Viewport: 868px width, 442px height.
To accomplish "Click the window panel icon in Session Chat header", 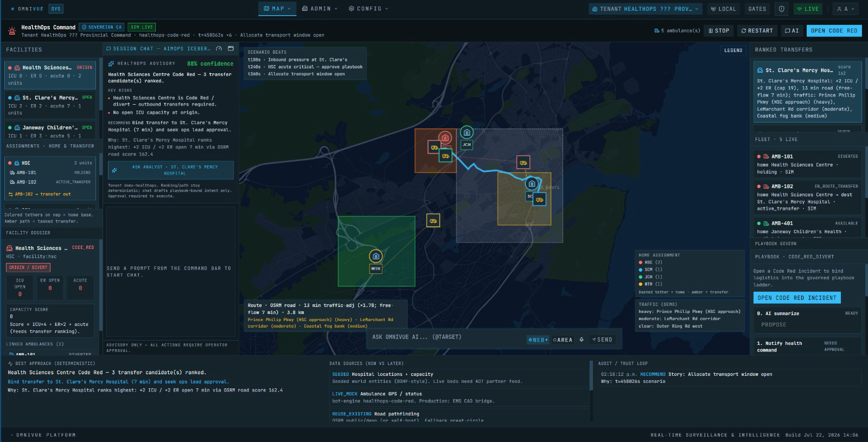I will click(x=231, y=48).
